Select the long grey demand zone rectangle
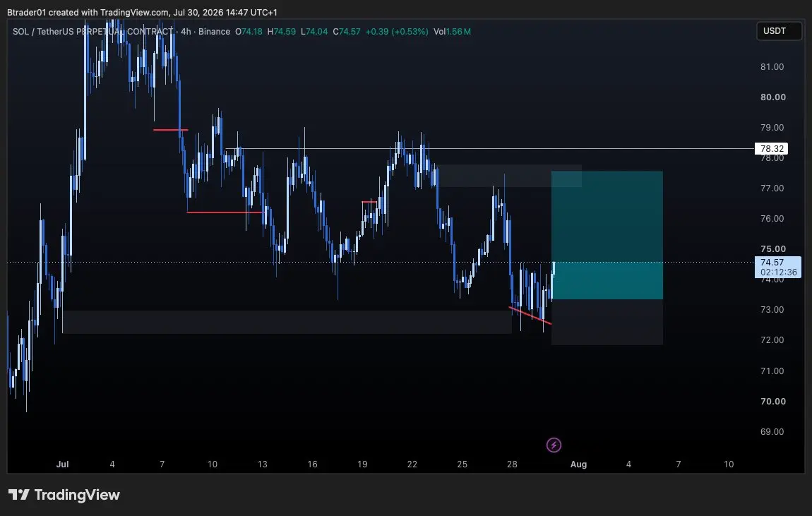 pyautogui.click(x=287, y=322)
